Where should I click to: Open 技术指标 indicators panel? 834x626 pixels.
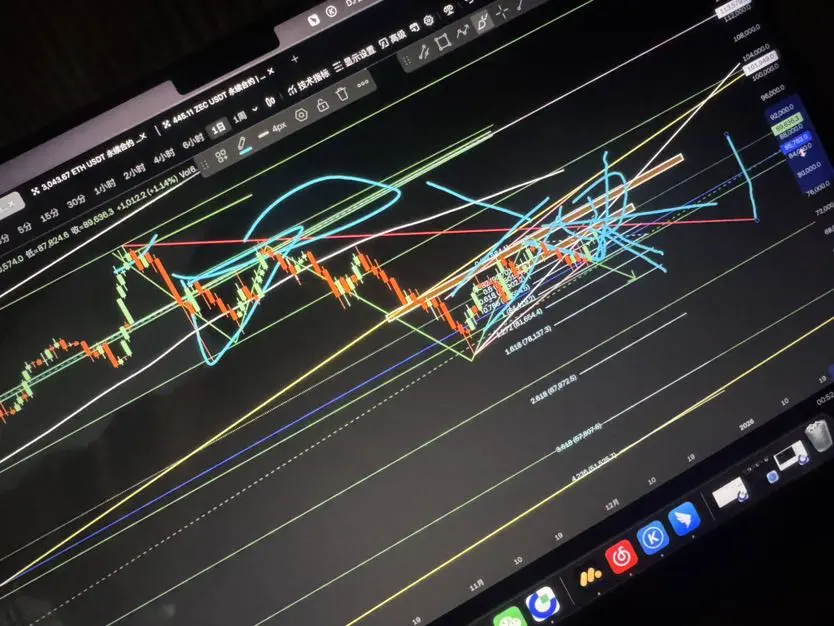click(x=308, y=83)
